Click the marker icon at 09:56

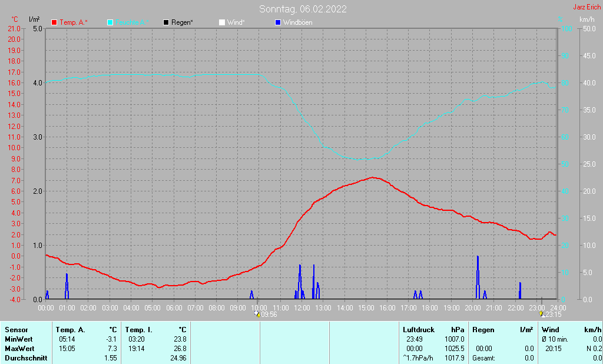point(257,315)
